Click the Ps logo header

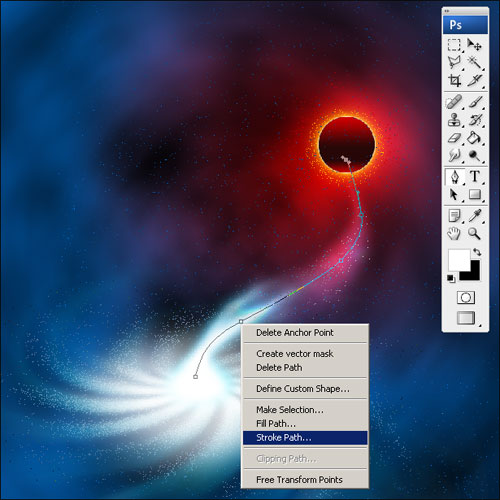tap(465, 25)
